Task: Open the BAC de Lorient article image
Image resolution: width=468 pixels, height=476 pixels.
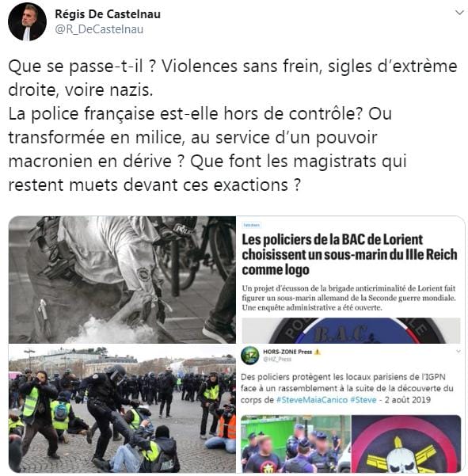Action: point(351,280)
